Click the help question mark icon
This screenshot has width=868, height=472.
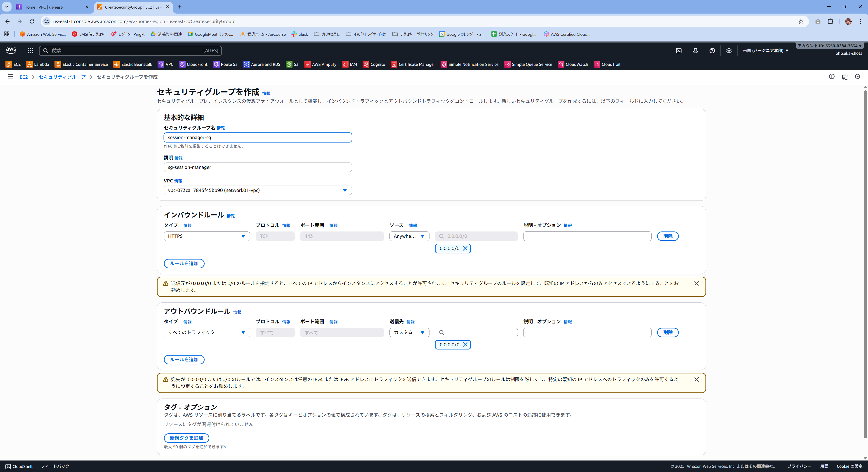click(712, 51)
